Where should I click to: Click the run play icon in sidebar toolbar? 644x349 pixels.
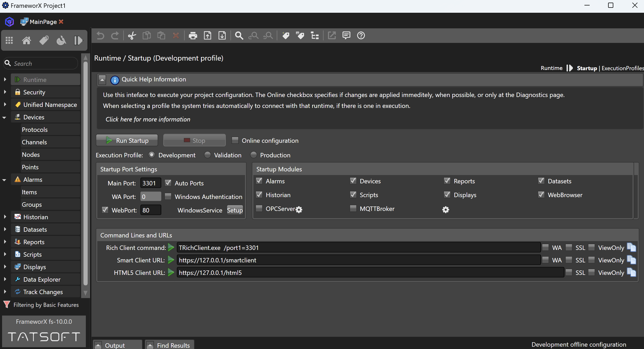point(78,40)
